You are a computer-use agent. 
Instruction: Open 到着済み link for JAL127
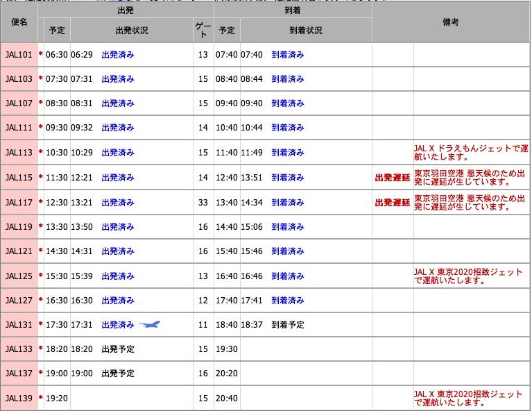pyautogui.click(x=288, y=301)
